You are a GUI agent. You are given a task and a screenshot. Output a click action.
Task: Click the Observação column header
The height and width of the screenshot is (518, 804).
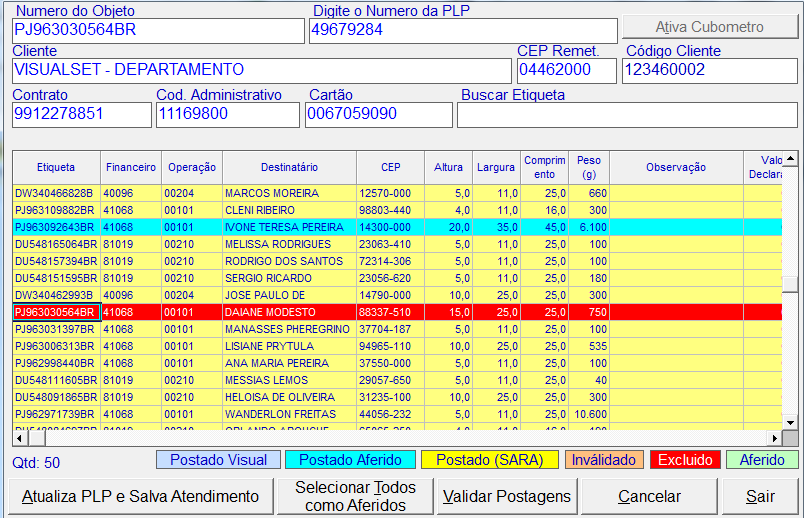point(676,168)
